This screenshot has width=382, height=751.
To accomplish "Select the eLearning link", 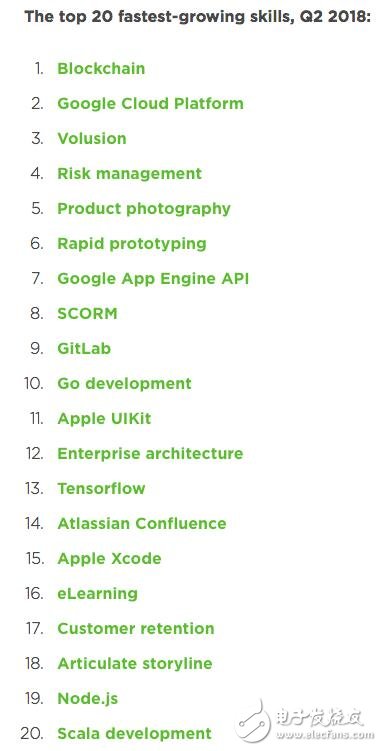I will coord(98,593).
